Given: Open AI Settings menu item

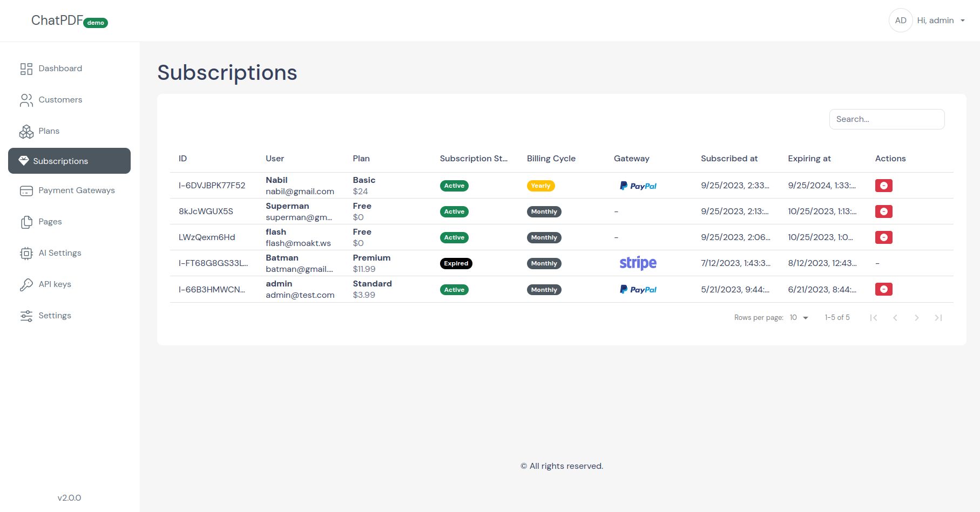Looking at the screenshot, I should click(x=69, y=253).
